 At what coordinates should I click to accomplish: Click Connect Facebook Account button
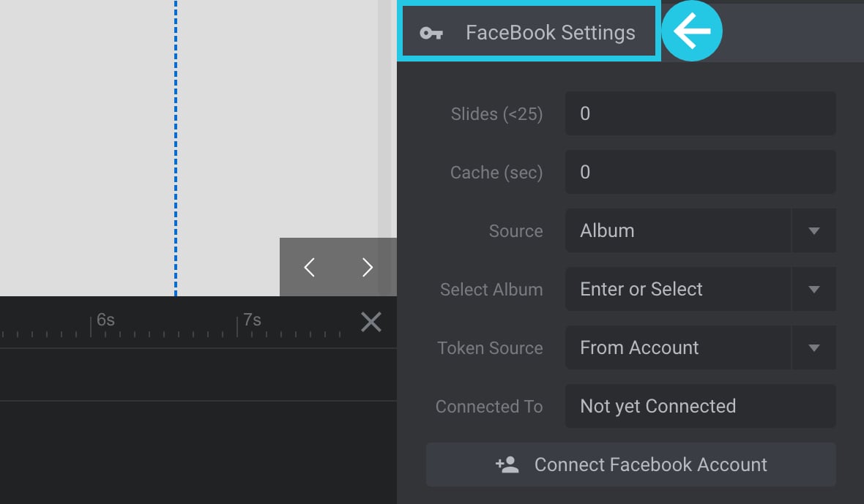[x=631, y=464]
